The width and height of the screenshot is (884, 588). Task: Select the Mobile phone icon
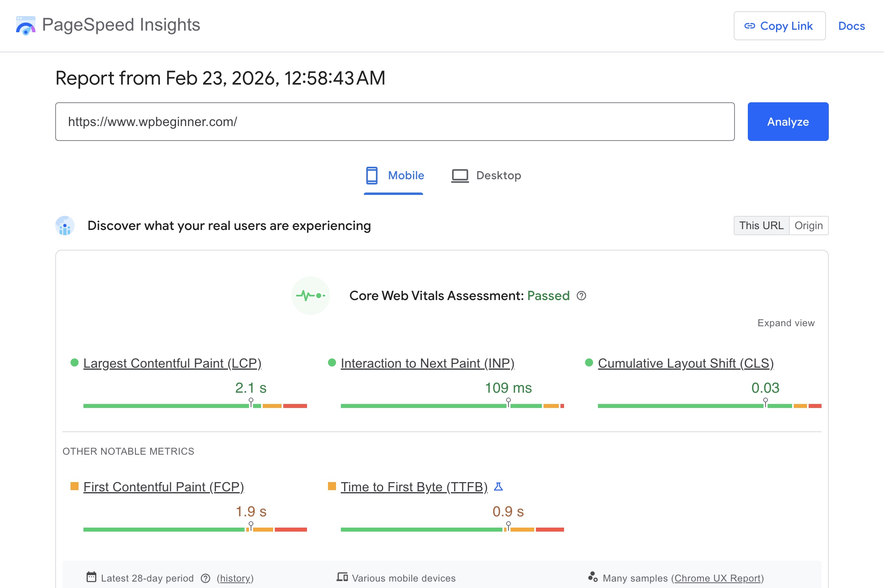click(371, 175)
